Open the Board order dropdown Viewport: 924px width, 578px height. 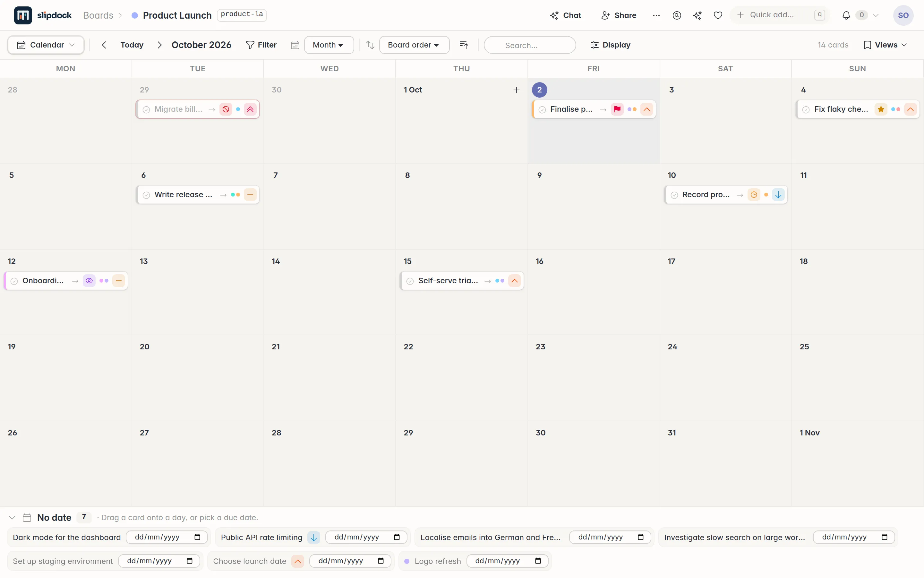pos(414,45)
